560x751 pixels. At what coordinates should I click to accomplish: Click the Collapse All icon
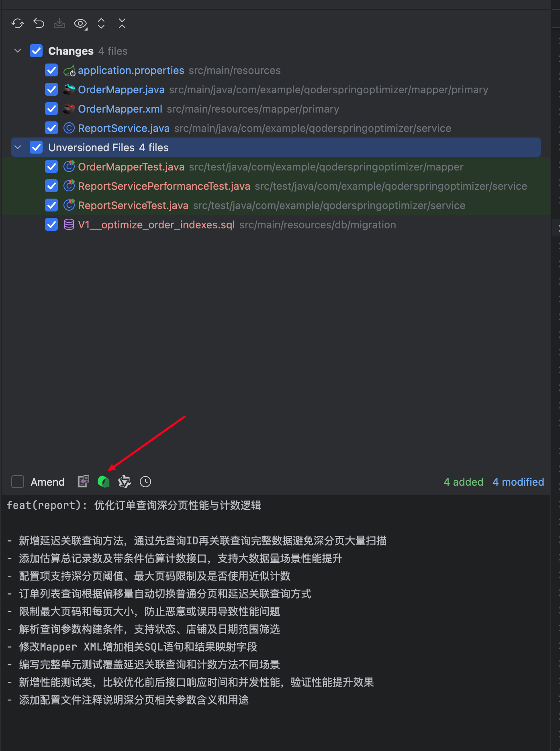point(122,24)
